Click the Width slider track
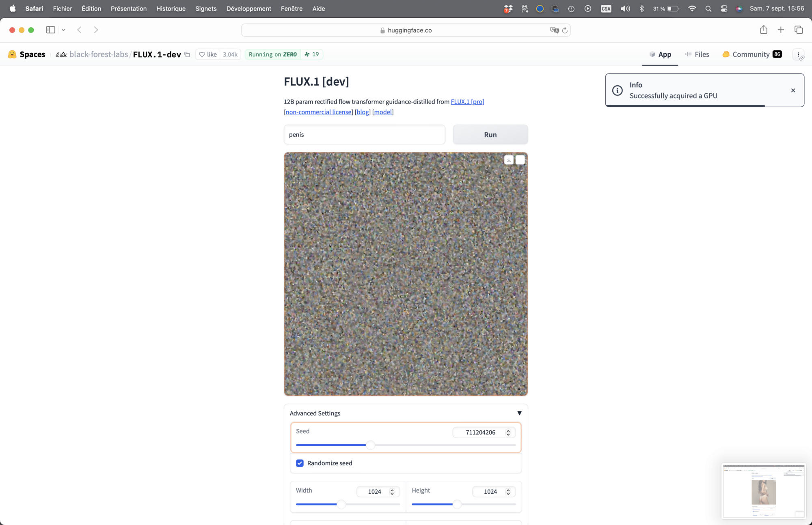This screenshot has width=812, height=525. coord(365,504)
